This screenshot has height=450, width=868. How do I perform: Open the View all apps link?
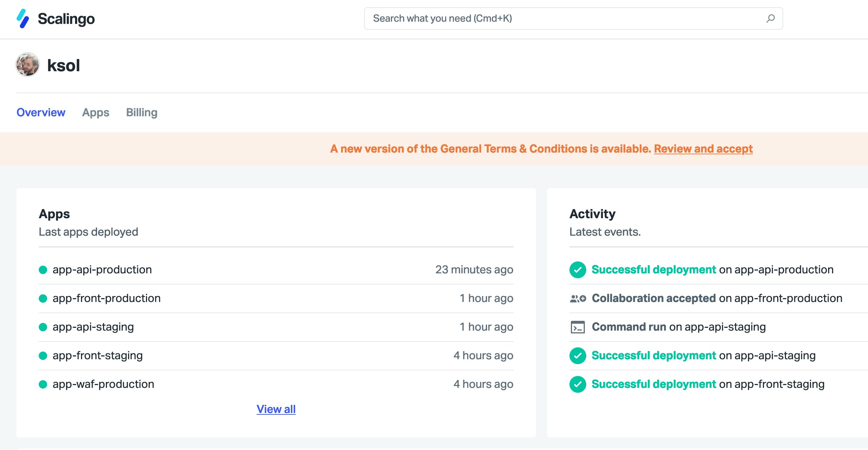[276, 409]
